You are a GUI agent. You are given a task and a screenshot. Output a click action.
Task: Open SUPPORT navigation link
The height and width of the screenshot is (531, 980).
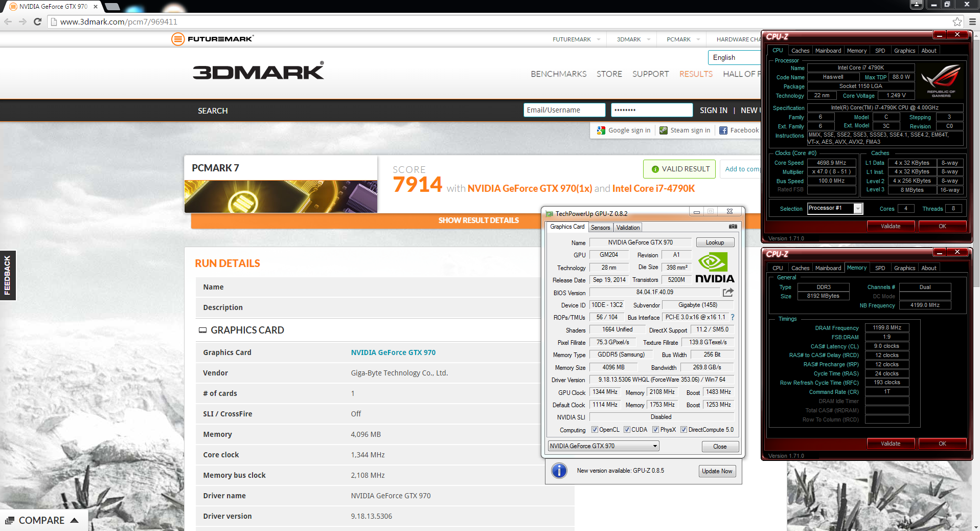pos(650,74)
